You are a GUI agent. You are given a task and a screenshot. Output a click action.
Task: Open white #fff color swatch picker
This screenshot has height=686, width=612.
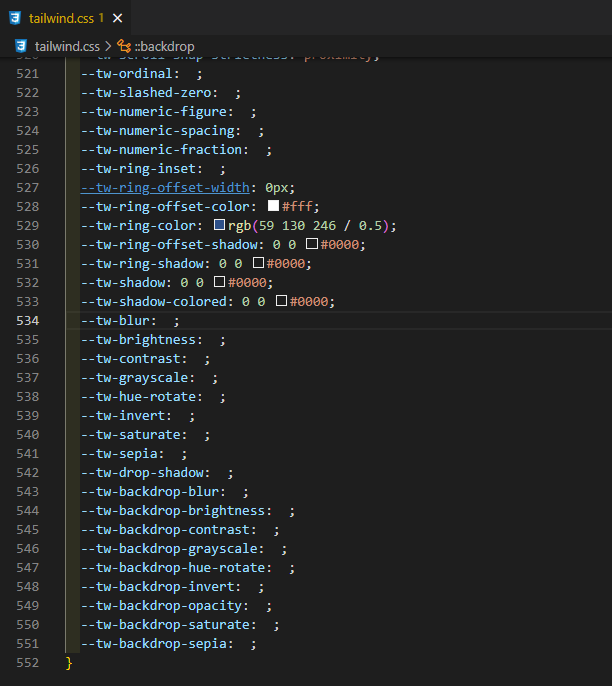(x=273, y=206)
